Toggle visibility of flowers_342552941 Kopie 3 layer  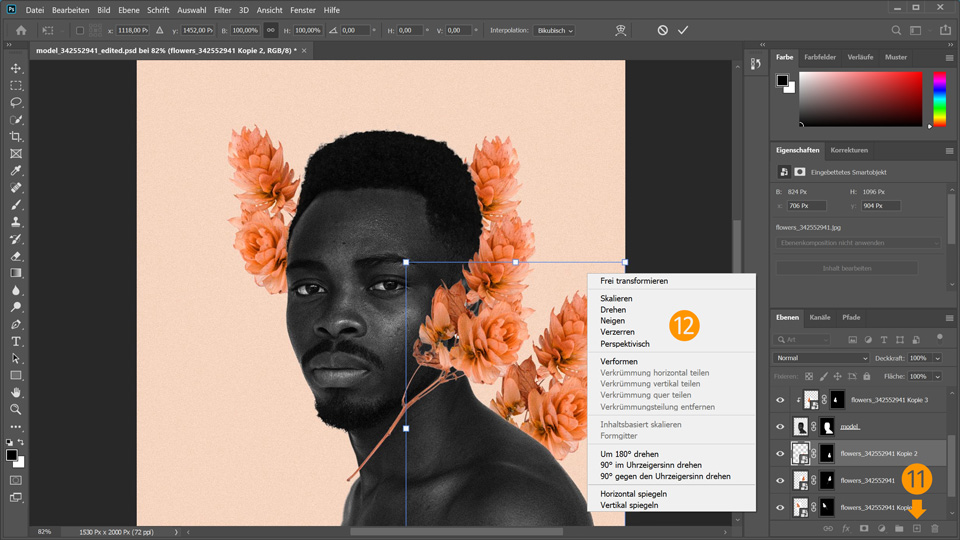(780, 400)
